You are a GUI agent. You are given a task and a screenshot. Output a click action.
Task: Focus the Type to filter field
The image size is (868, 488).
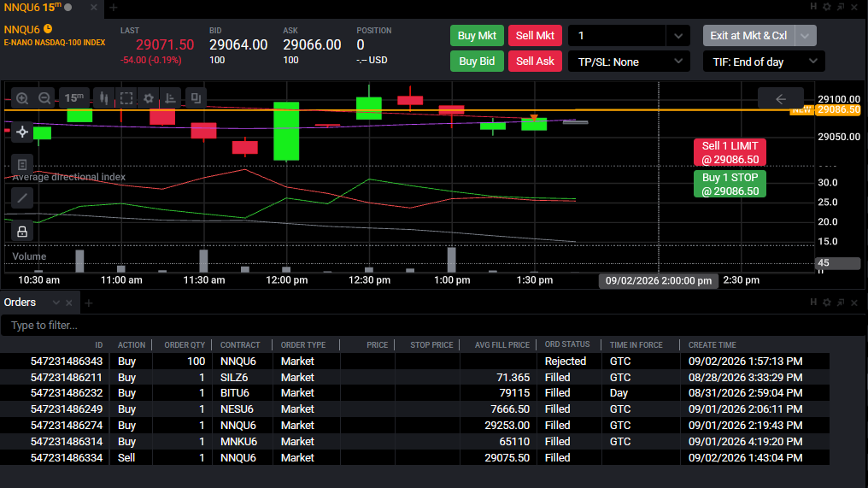(431, 325)
